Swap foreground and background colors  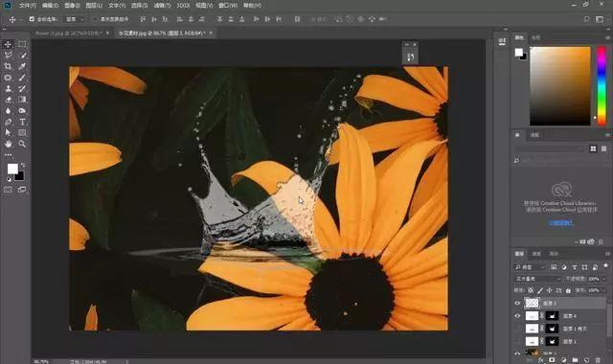pyautogui.click(x=23, y=165)
